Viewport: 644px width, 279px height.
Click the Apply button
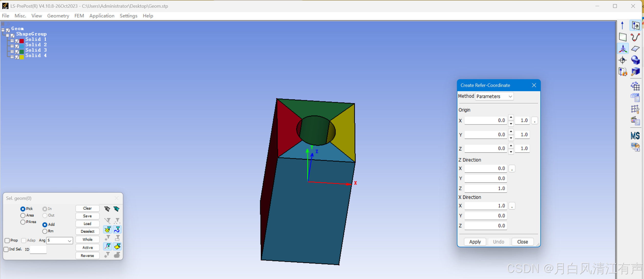click(475, 242)
